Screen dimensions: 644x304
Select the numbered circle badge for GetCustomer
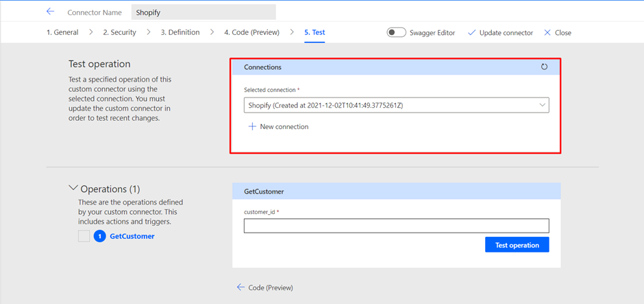pyautogui.click(x=100, y=236)
